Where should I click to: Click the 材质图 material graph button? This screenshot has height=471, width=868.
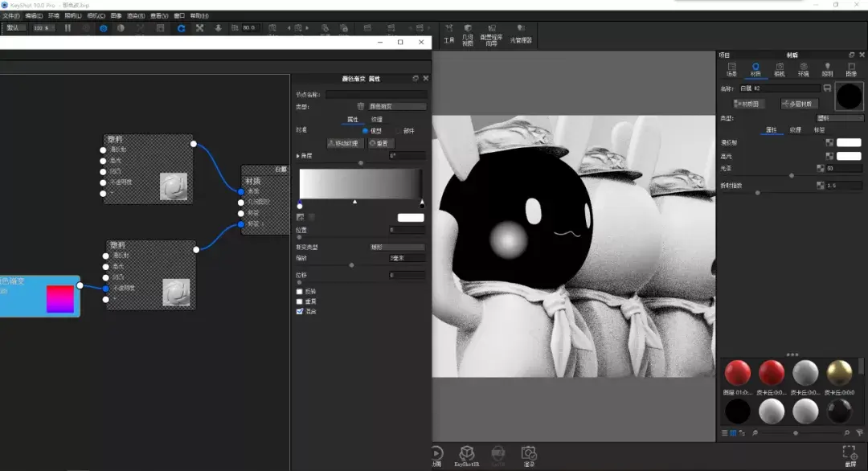749,104
